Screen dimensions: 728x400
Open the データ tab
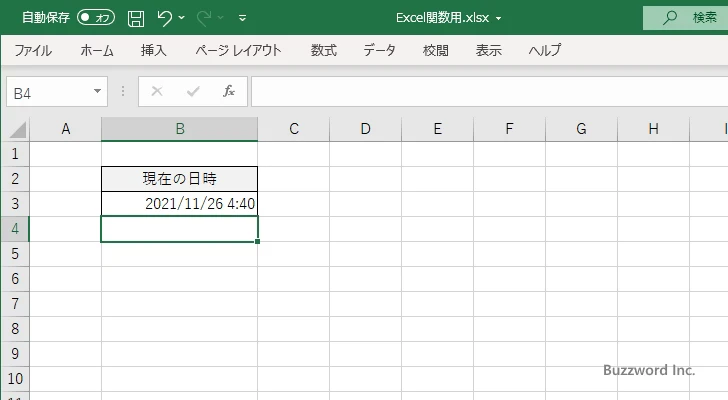(379, 50)
